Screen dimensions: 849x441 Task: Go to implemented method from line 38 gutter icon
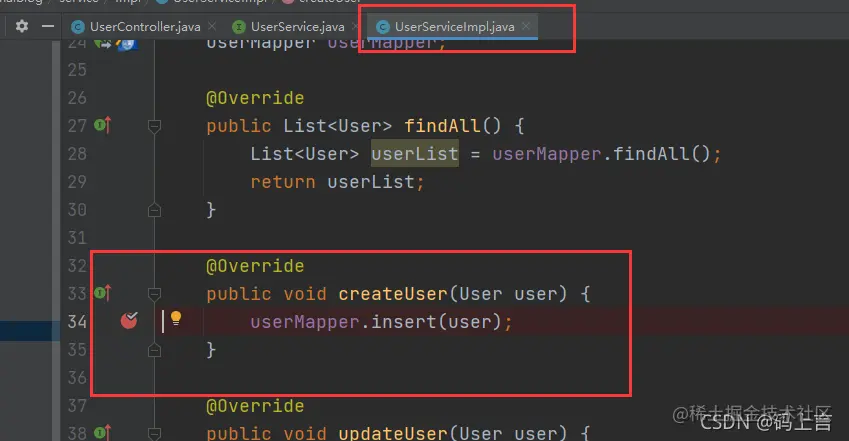pyautogui.click(x=102, y=432)
